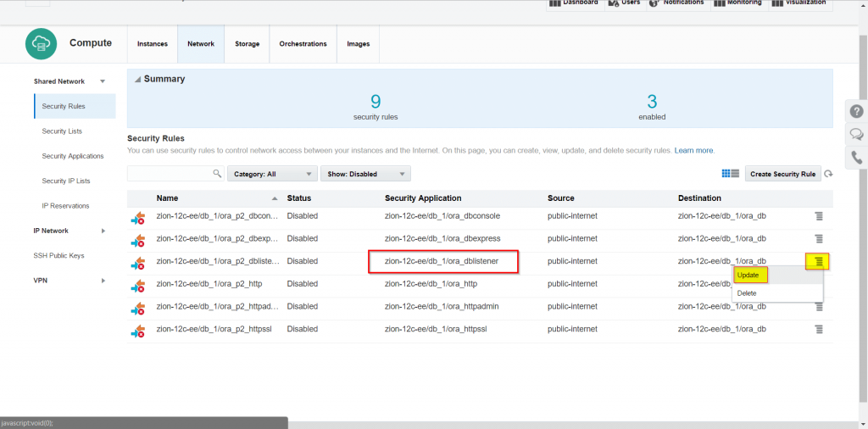Image resolution: width=868 pixels, height=429 pixels.
Task: Follow the Learn more link
Action: 693,150
